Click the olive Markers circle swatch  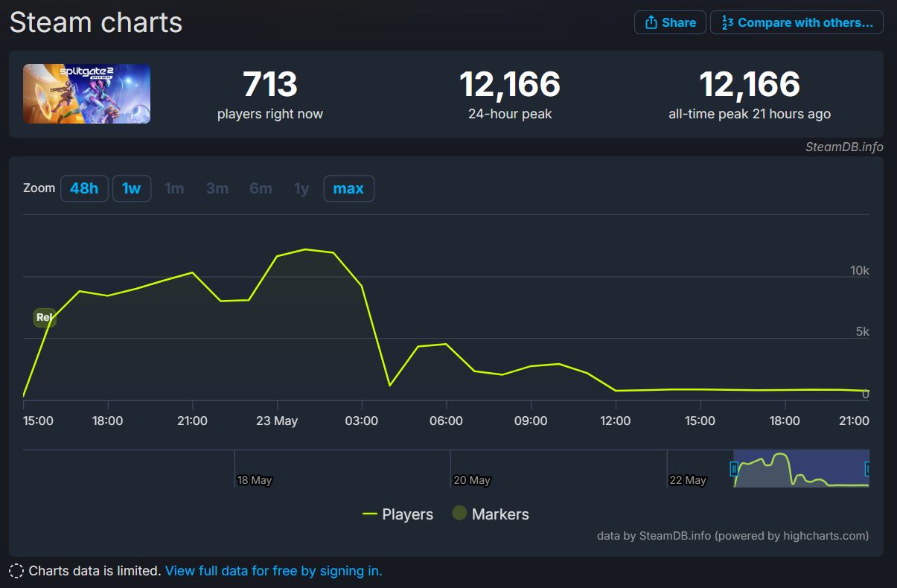(x=460, y=514)
